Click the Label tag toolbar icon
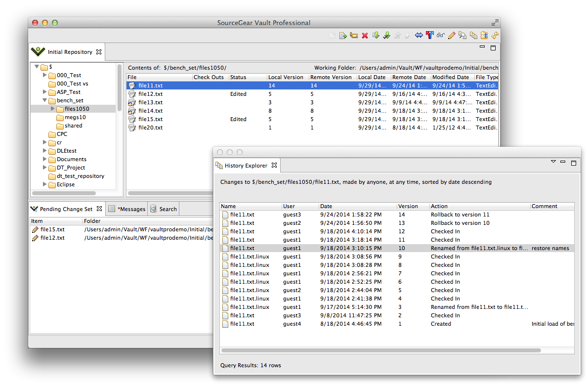Image resolution: width=588 pixels, height=387 pixels. click(354, 36)
